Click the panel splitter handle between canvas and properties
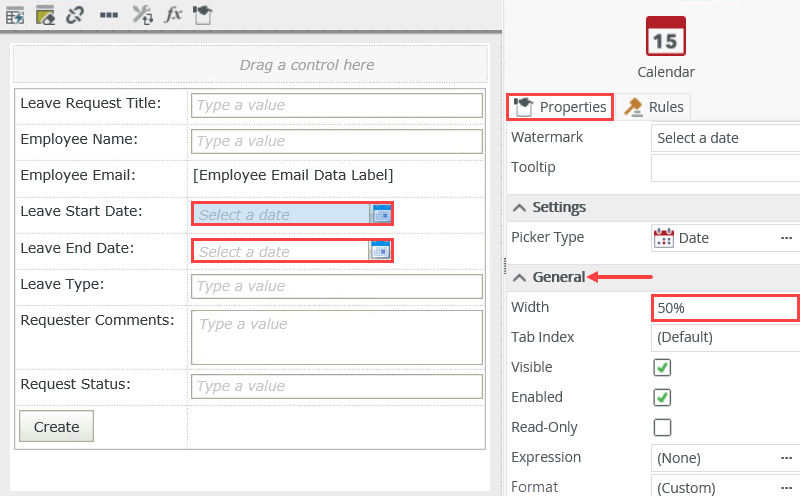The image size is (800, 496). pyautogui.click(x=505, y=266)
